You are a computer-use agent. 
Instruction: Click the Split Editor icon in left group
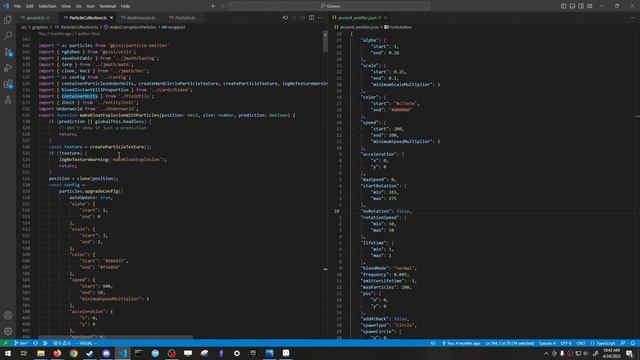[311, 18]
